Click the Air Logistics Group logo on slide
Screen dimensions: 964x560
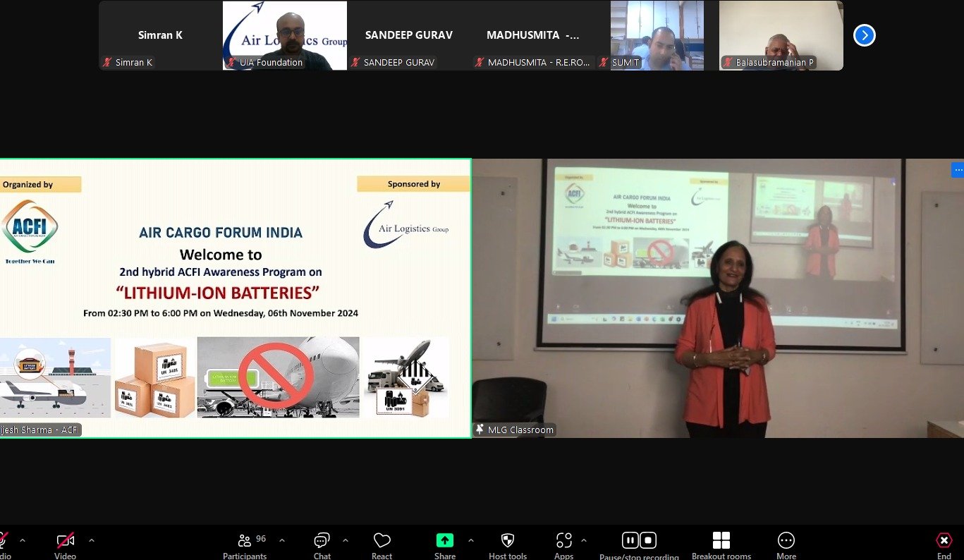click(405, 225)
